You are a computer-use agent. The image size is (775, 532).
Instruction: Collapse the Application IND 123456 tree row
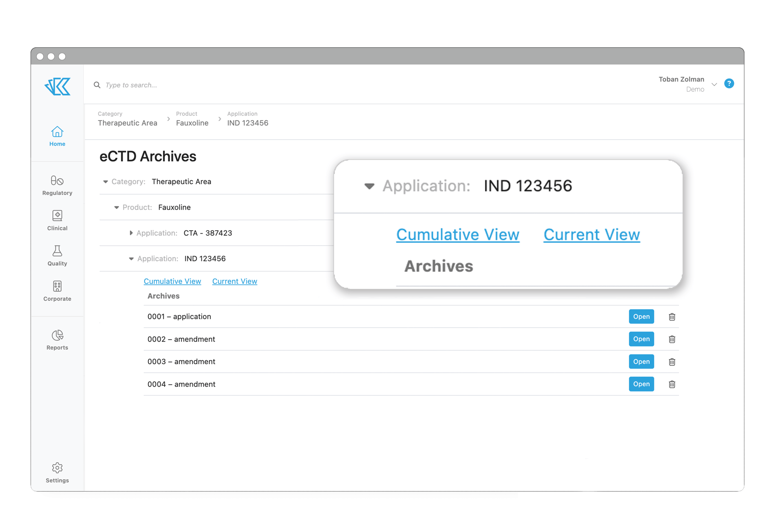click(131, 259)
